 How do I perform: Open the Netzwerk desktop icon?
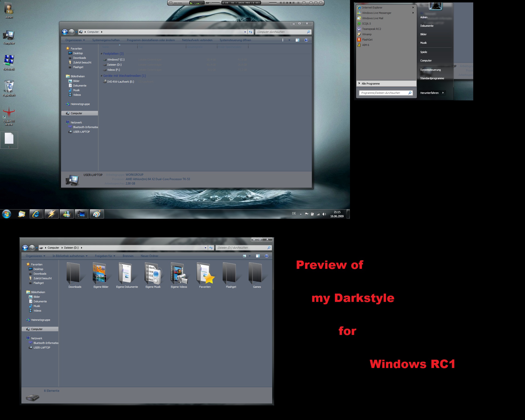click(x=9, y=63)
